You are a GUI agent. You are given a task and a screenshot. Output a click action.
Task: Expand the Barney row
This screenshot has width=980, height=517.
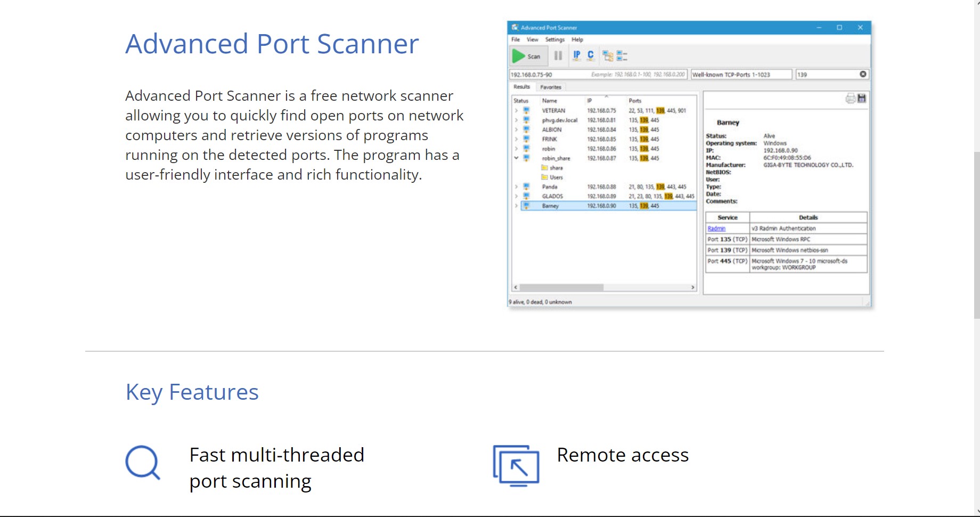click(x=516, y=206)
